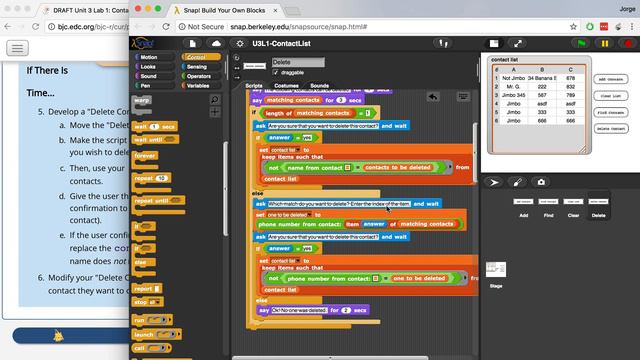640x360 pixels.
Task: Switch to the Costumes tab
Action: (286, 86)
